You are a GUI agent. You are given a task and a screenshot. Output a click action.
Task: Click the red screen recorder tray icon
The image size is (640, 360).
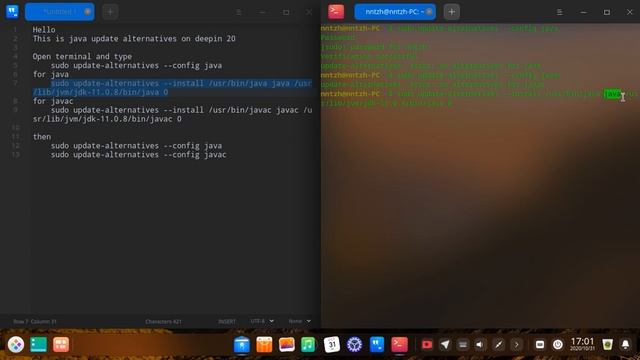(427, 344)
